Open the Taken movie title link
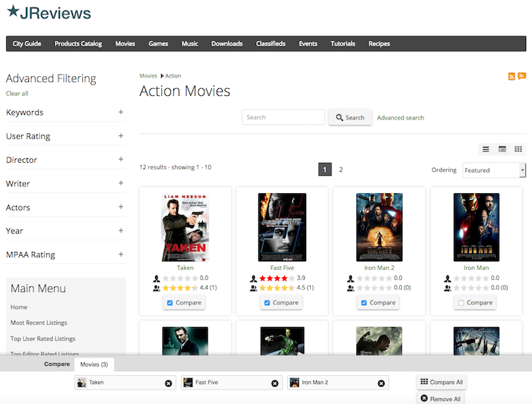The height and width of the screenshot is (404, 532). [x=185, y=268]
